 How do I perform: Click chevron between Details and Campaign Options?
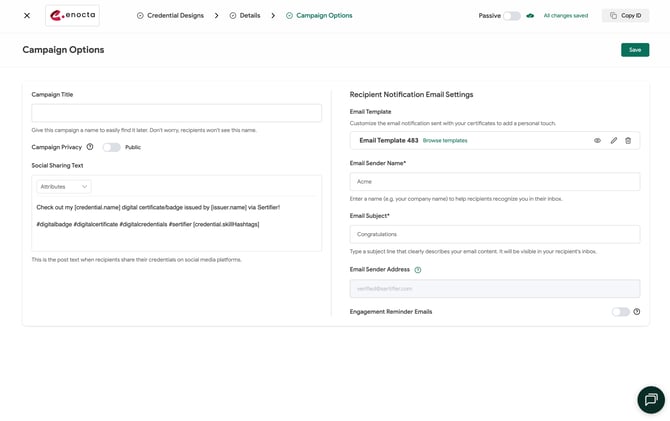[273, 15]
